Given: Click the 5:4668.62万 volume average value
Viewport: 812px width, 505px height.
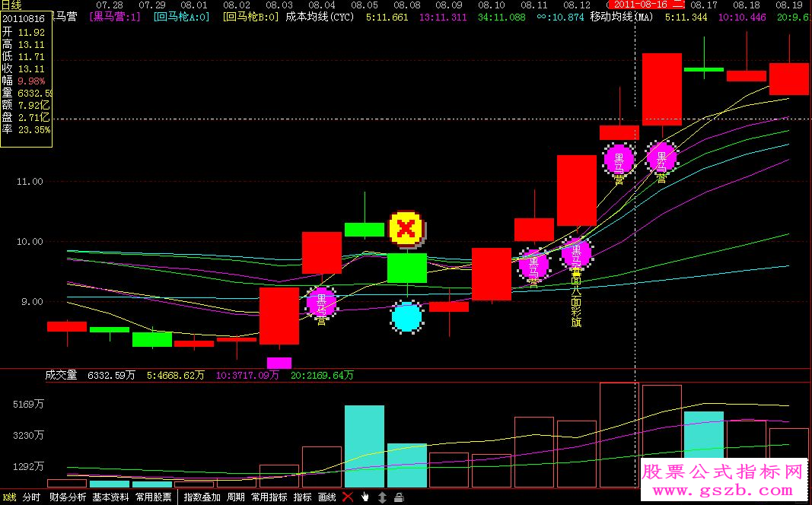Looking at the screenshot, I should point(176,376).
